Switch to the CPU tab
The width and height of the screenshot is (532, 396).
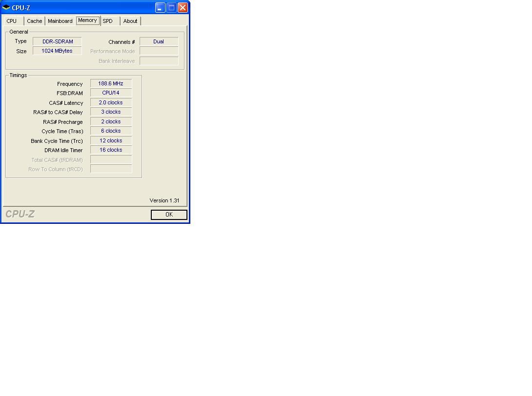coord(12,21)
